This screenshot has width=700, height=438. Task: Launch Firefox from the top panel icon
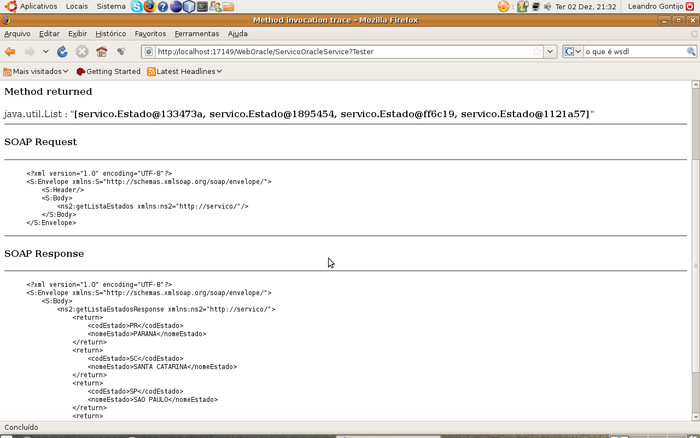(150, 6)
